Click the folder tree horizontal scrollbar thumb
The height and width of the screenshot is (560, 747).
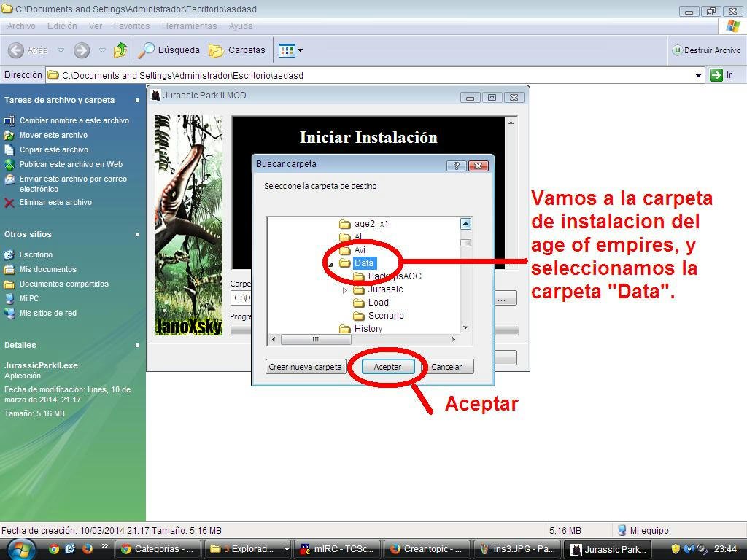coord(316,340)
